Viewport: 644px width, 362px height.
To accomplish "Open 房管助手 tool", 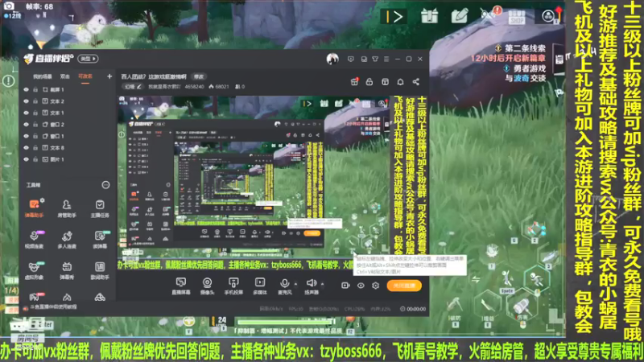I will (67, 208).
